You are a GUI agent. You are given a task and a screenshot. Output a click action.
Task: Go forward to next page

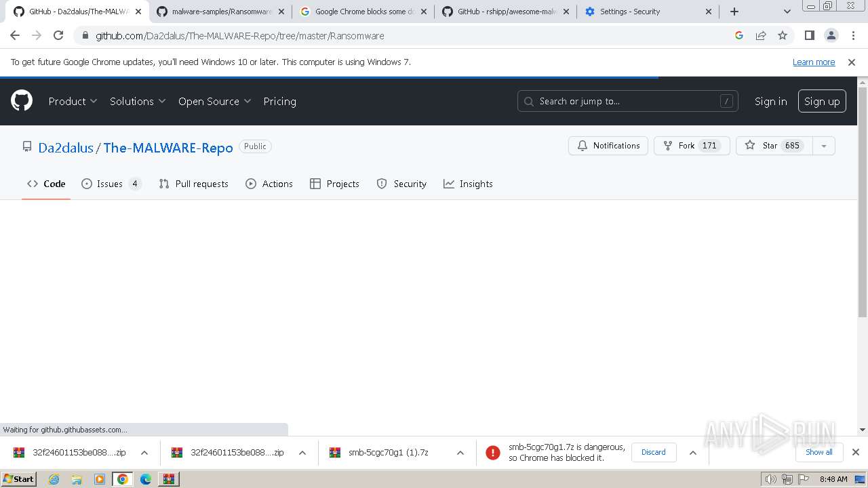(37, 36)
